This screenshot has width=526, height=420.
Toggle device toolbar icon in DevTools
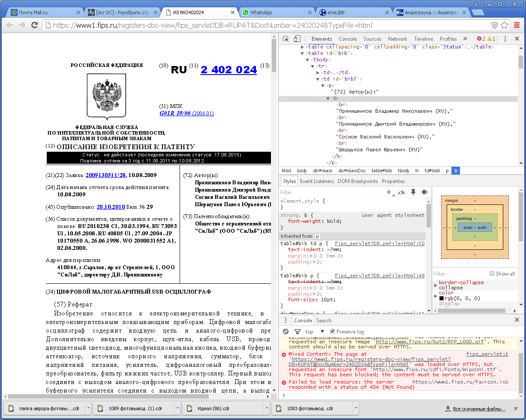[297, 39]
